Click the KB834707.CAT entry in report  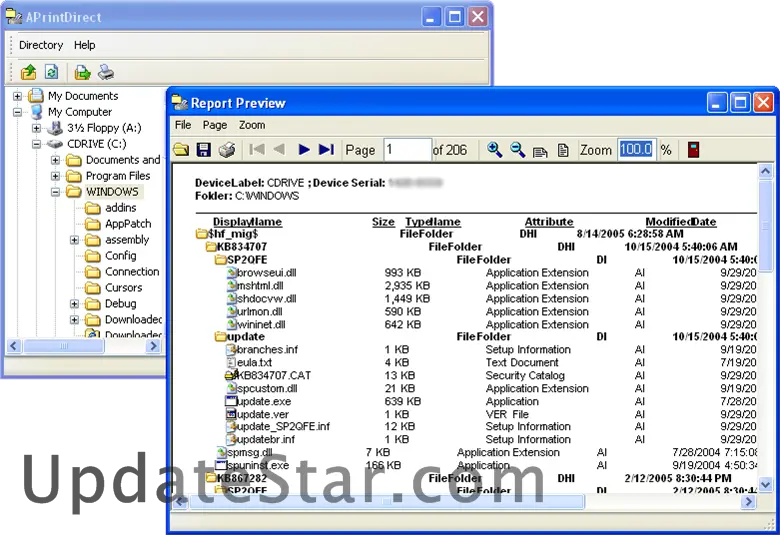pyautogui.click(x=272, y=375)
